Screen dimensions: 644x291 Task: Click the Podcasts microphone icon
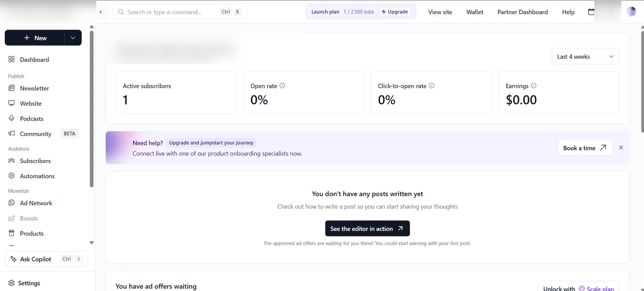12,118
